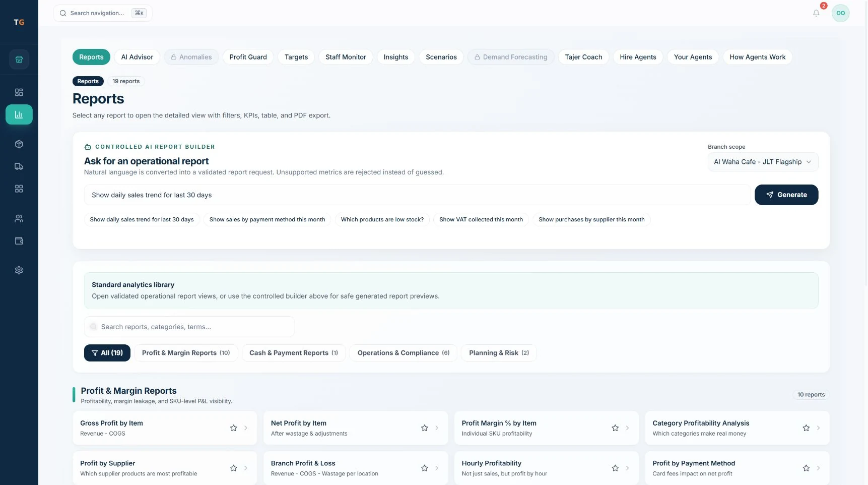Focus the report prompt input field
Viewport: 868px width, 485px height.
417,195
